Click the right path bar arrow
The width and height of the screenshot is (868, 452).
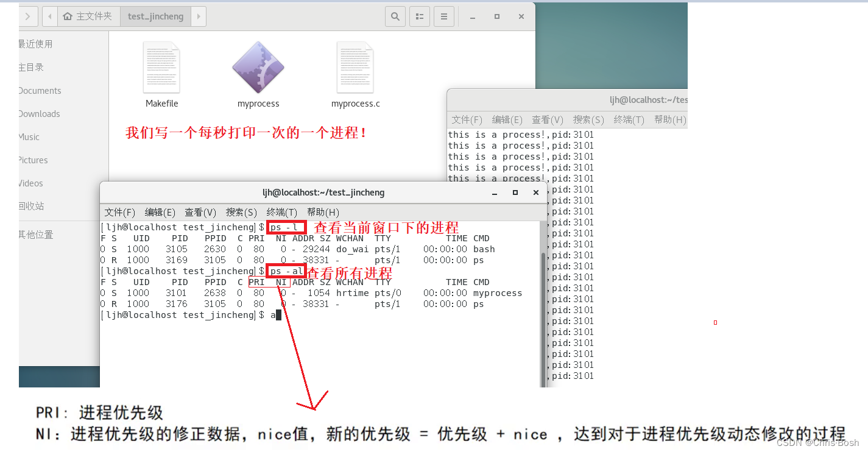199,16
